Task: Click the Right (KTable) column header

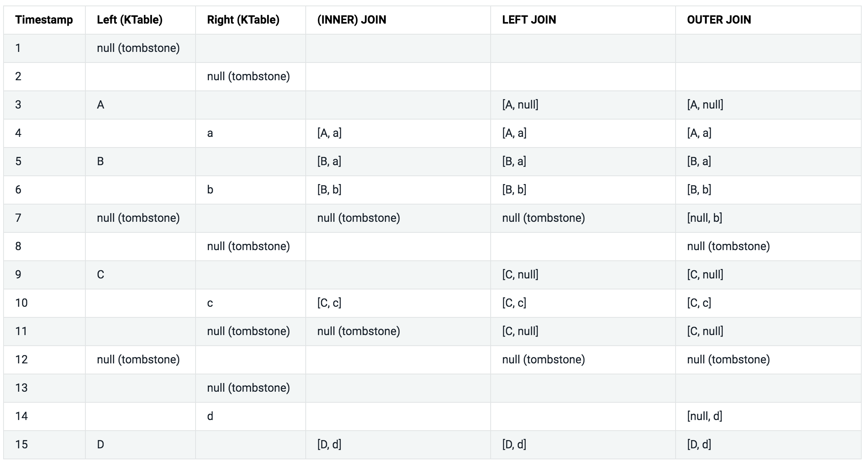Action: [x=243, y=20]
